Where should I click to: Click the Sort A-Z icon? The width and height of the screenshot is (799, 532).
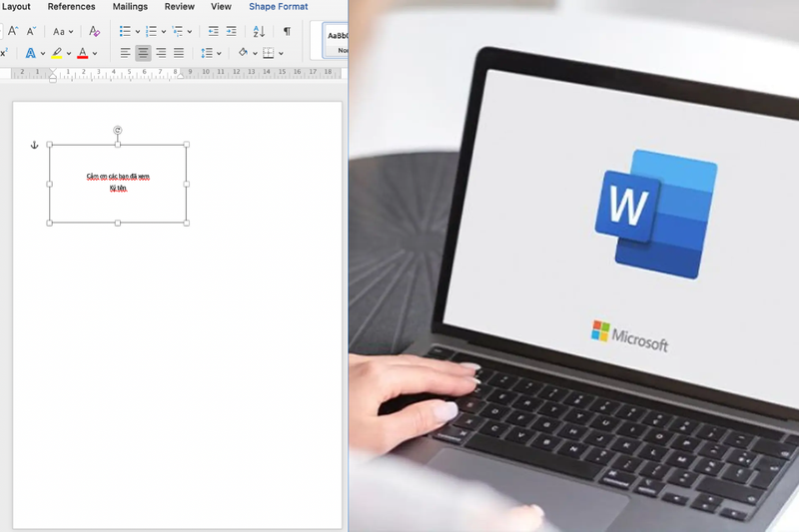[259, 31]
